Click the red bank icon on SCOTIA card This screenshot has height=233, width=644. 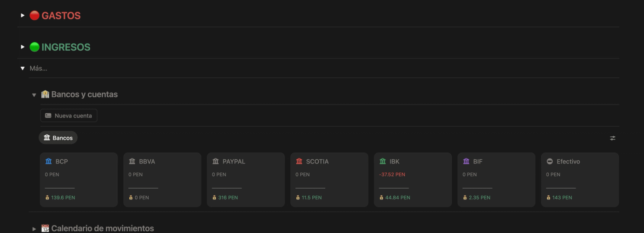point(299,161)
